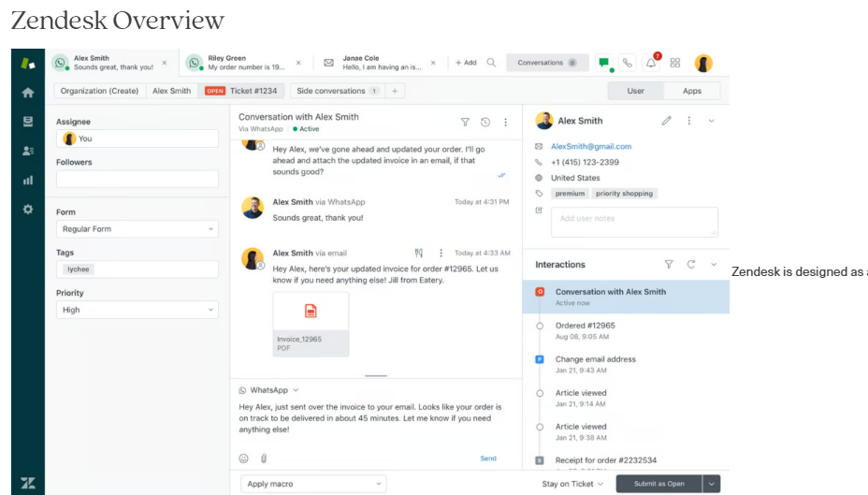The height and width of the screenshot is (495, 868).
Task: Close the Alex Smith conversation tab
Action: (165, 63)
